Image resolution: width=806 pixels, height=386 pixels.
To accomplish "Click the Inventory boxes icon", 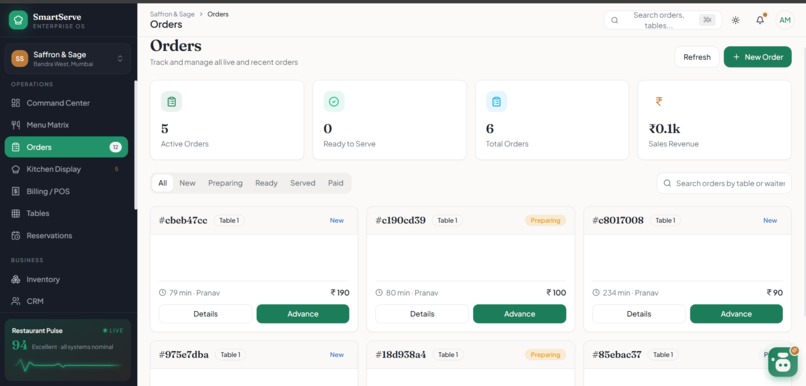I will (16, 280).
